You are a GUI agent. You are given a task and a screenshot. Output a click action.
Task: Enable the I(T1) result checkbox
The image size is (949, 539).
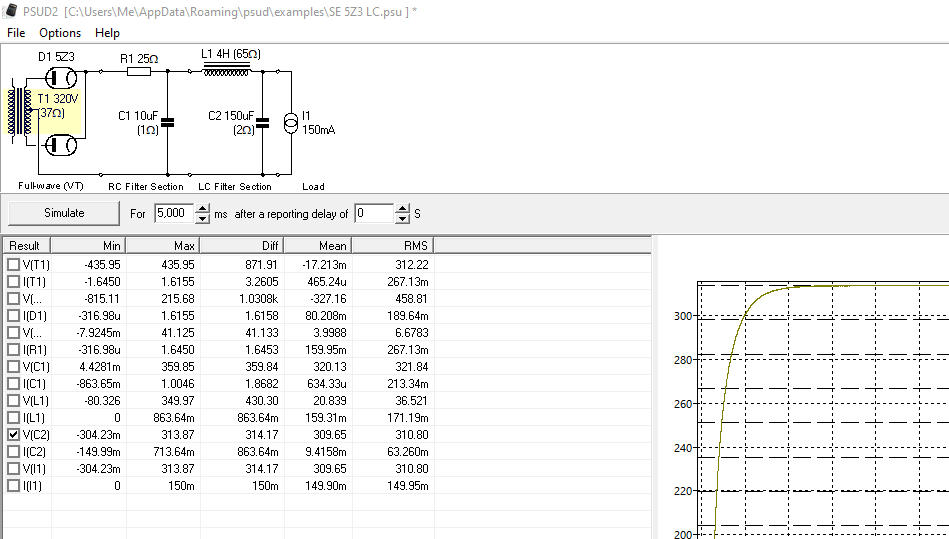(13, 281)
